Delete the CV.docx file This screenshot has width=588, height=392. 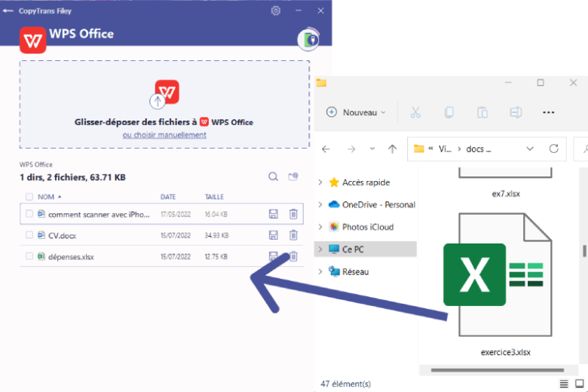[293, 235]
